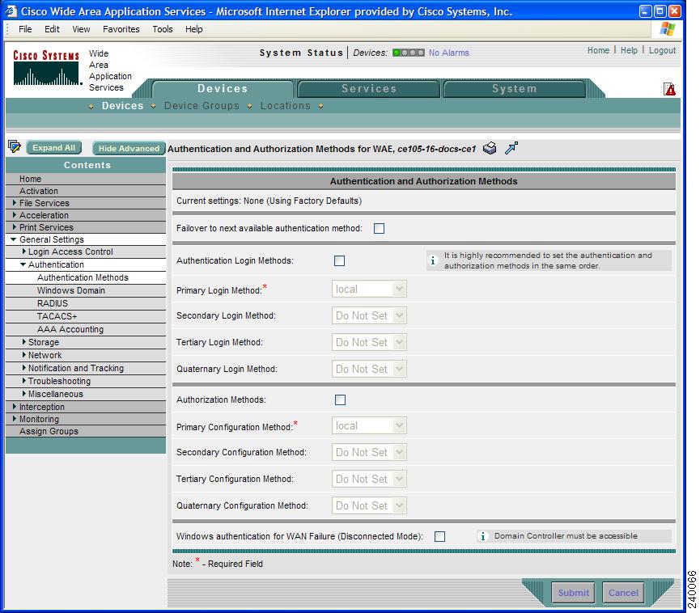Click the edit icon left of Expand All
This screenshot has width=700, height=613.
15,146
